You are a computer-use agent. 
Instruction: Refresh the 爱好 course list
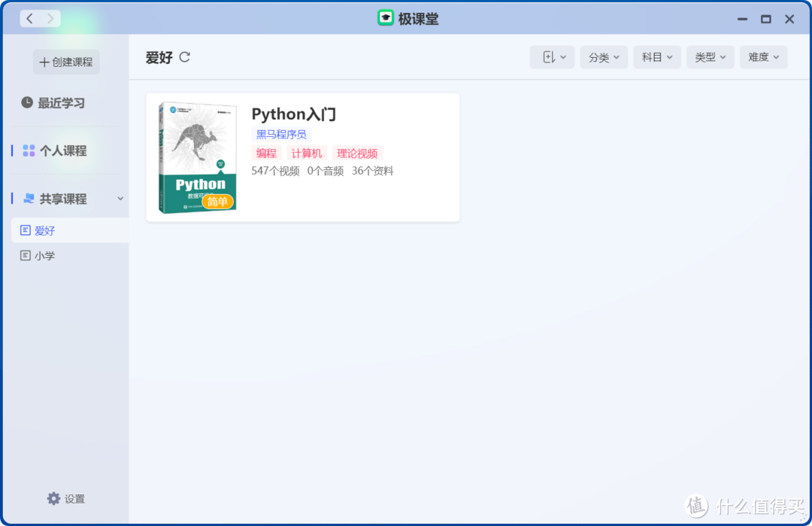pyautogui.click(x=184, y=57)
